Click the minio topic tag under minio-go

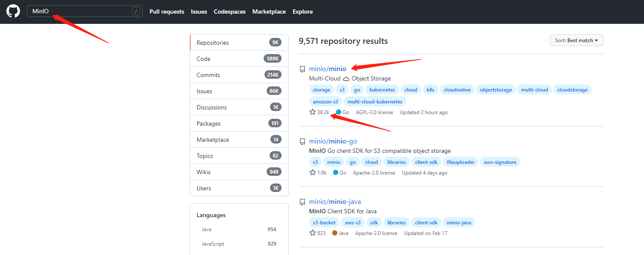click(x=334, y=162)
